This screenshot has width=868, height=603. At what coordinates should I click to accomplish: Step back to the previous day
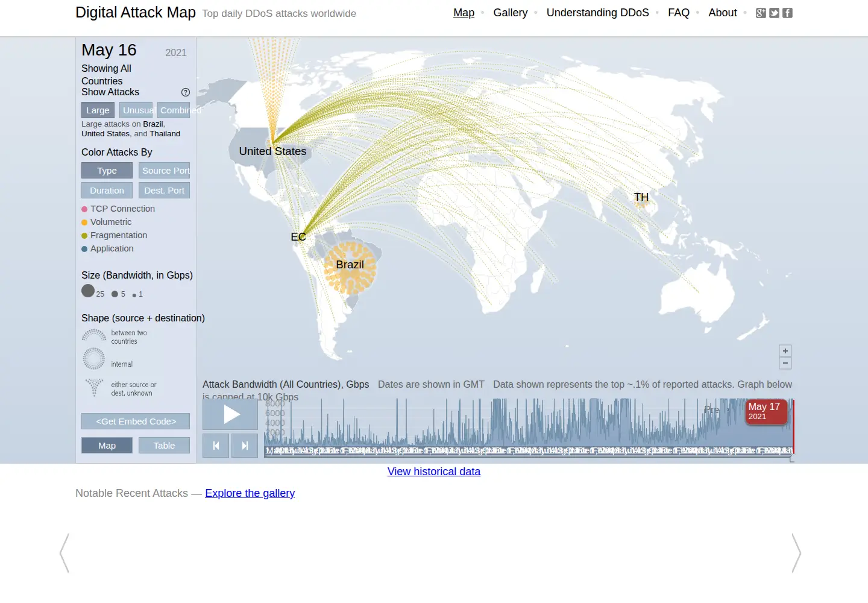(216, 446)
